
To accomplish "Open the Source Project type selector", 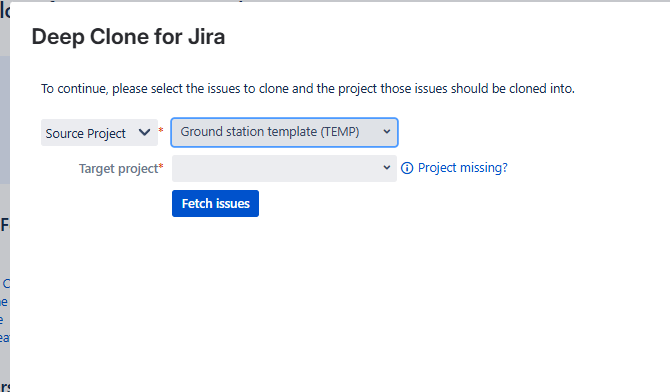I will click(x=100, y=133).
